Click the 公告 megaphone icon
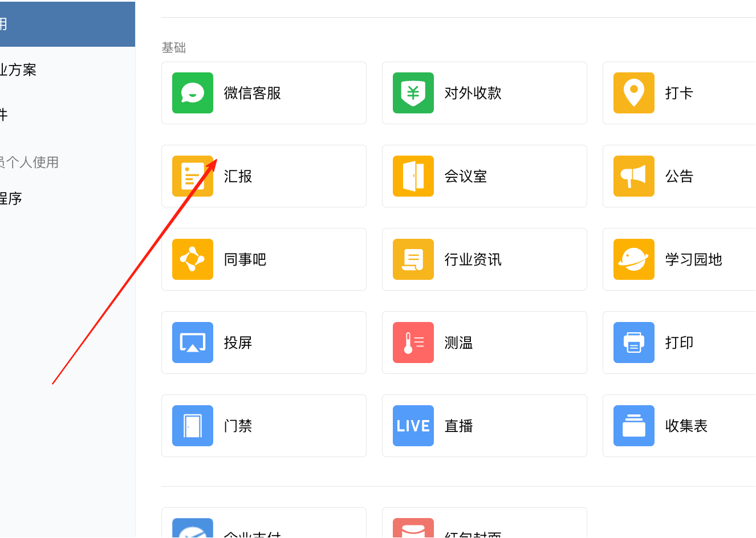The height and width of the screenshot is (538, 756). [634, 176]
